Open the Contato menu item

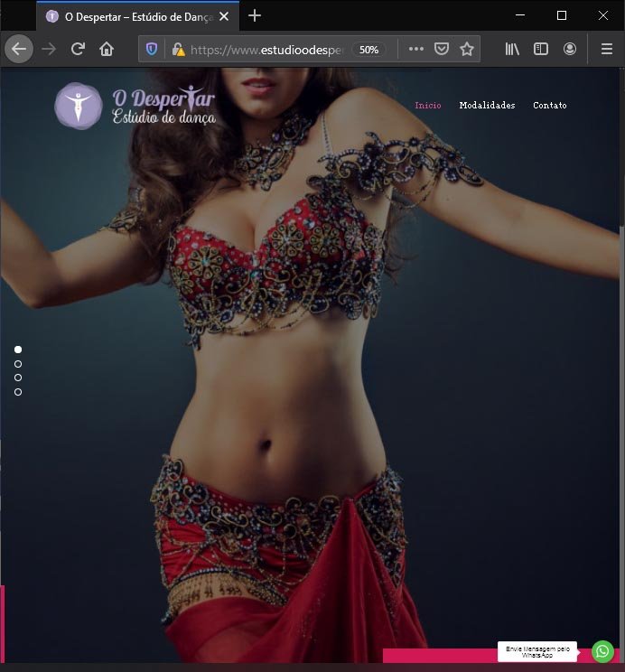[x=549, y=106]
